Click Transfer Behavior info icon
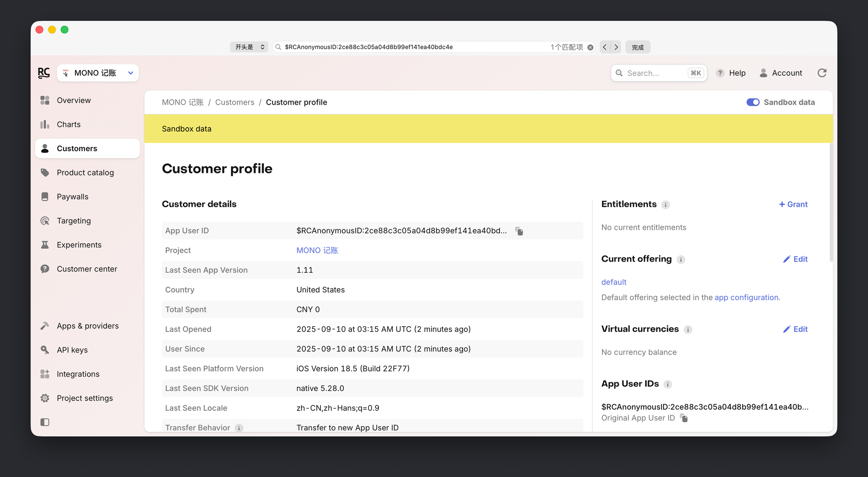Screen dimensions: 868x477 point(239,428)
